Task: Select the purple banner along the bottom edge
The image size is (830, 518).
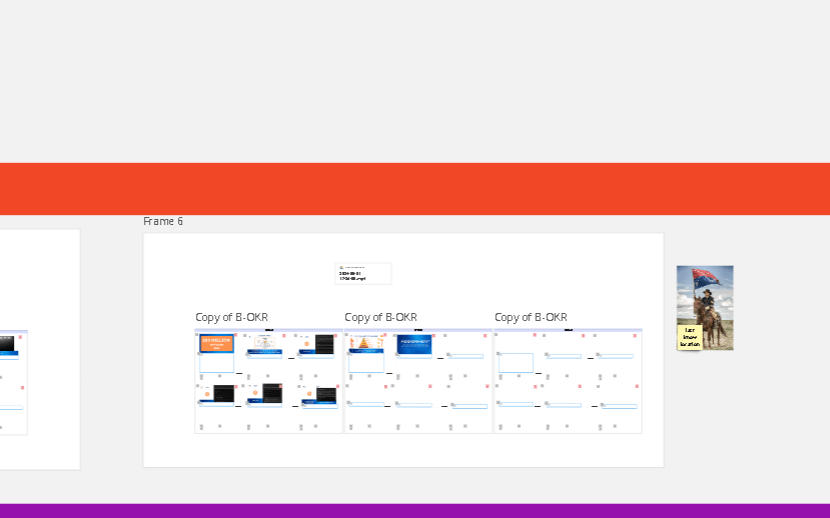Action: (x=415, y=511)
